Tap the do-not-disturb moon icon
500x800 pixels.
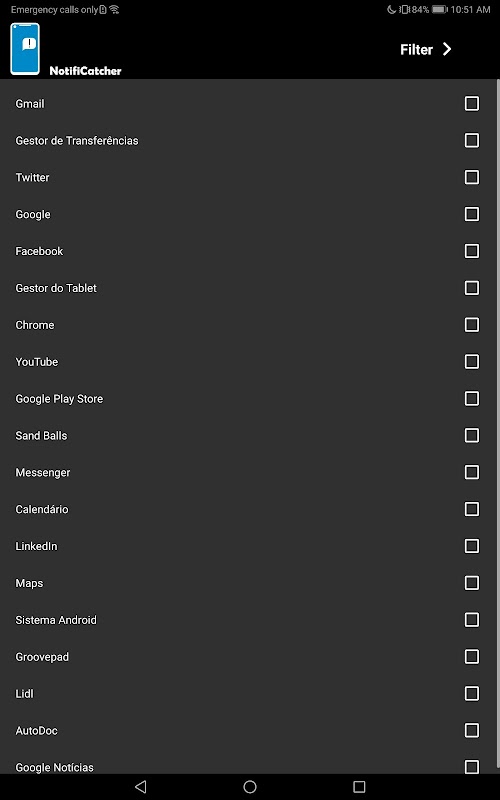click(x=391, y=9)
